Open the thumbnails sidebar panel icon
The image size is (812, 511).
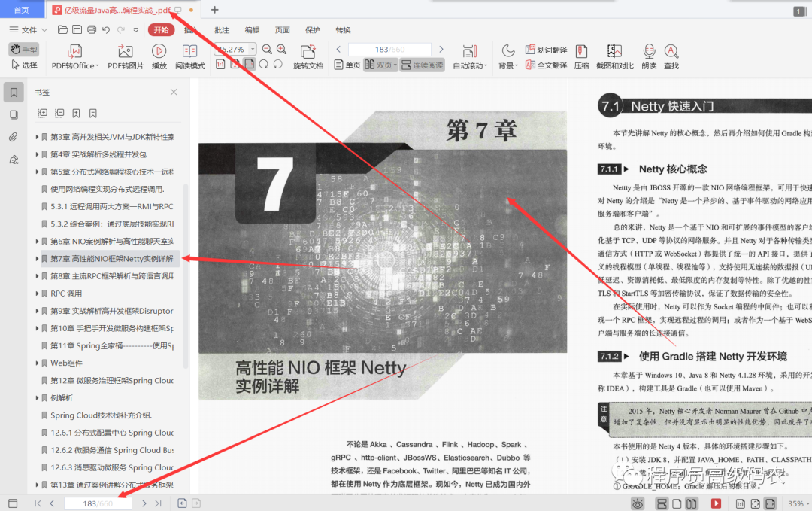[14, 114]
